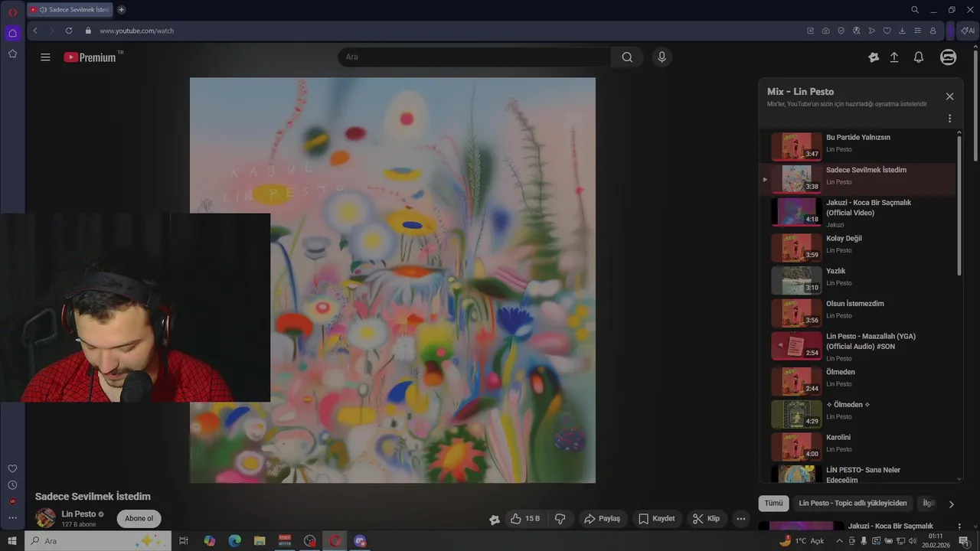Open the browser downloads icon
This screenshot has width=980, height=551.
pyautogui.click(x=902, y=31)
